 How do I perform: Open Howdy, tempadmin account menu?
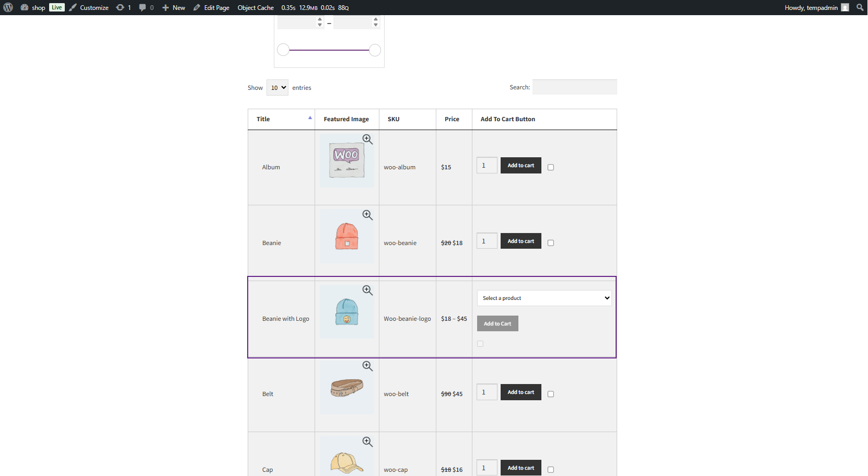[816, 7]
